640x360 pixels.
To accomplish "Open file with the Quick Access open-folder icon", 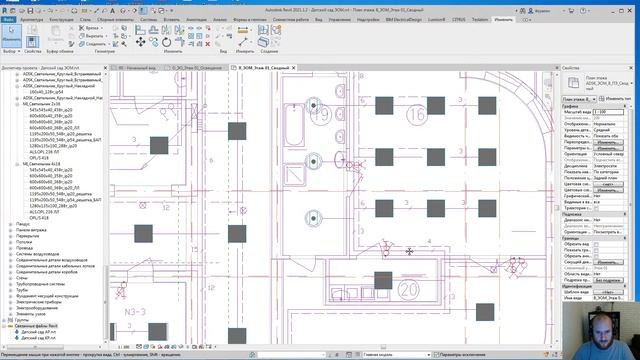I will coord(22,11).
